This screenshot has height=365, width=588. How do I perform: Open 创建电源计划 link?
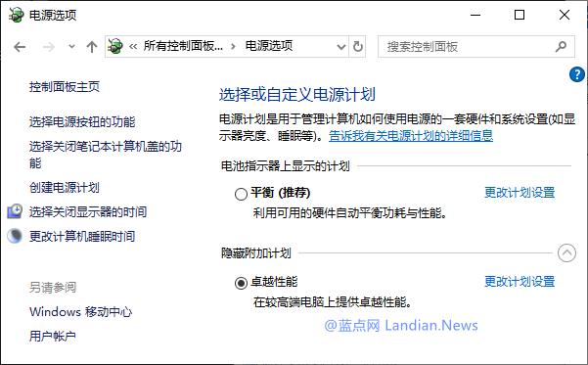click(x=65, y=187)
